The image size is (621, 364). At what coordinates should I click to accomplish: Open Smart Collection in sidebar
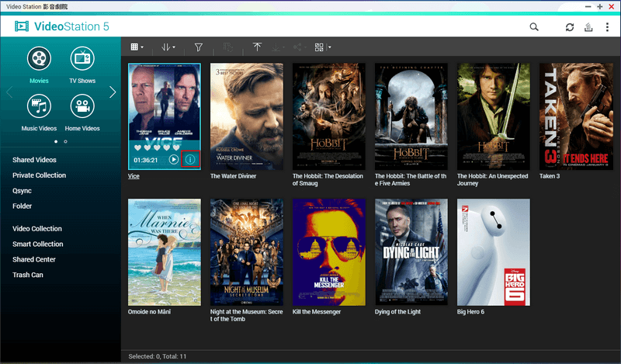(x=37, y=244)
